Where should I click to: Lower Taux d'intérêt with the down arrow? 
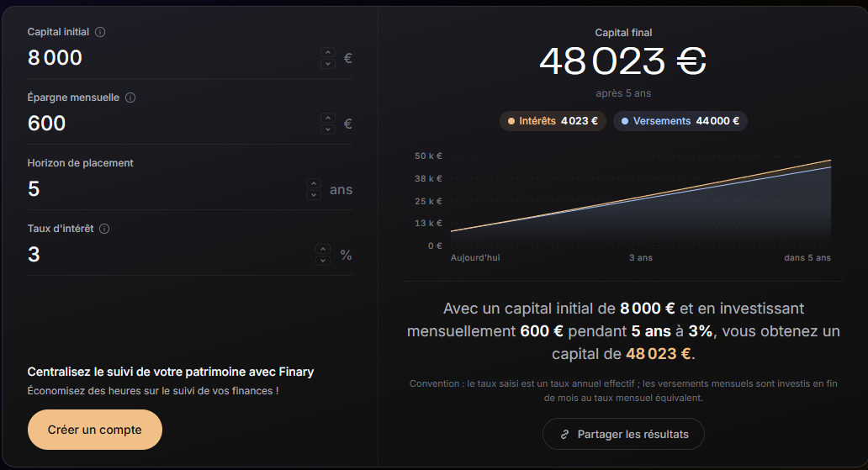pyautogui.click(x=323, y=260)
